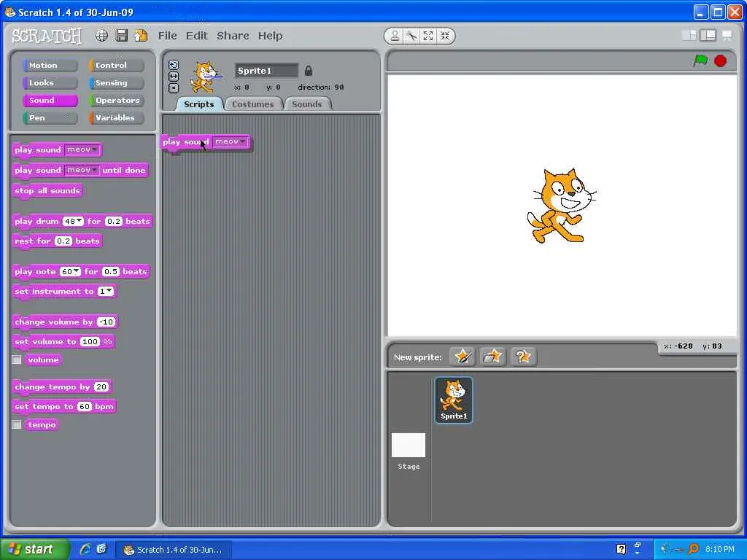Click the Scratch 1.4 taskbar button

174,550
